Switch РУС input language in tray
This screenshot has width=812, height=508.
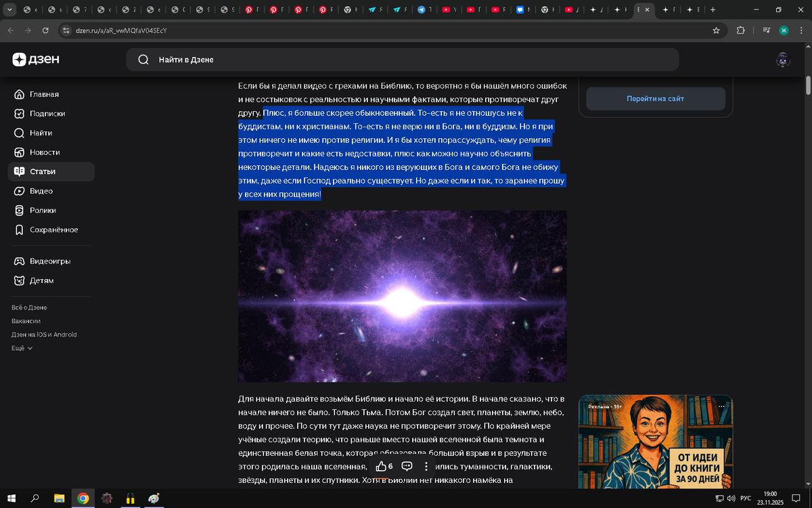746,499
